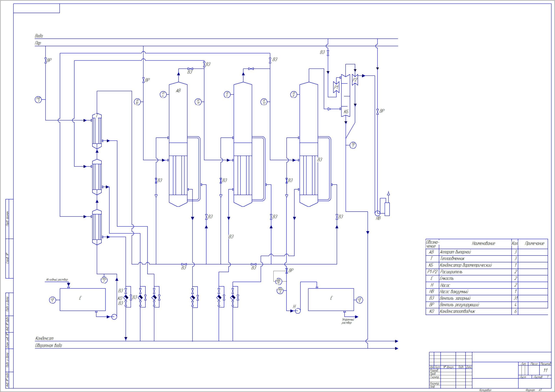555x392 pixels.
Task: Select the TIR 7 temperature bubble
Action: tap(353, 145)
